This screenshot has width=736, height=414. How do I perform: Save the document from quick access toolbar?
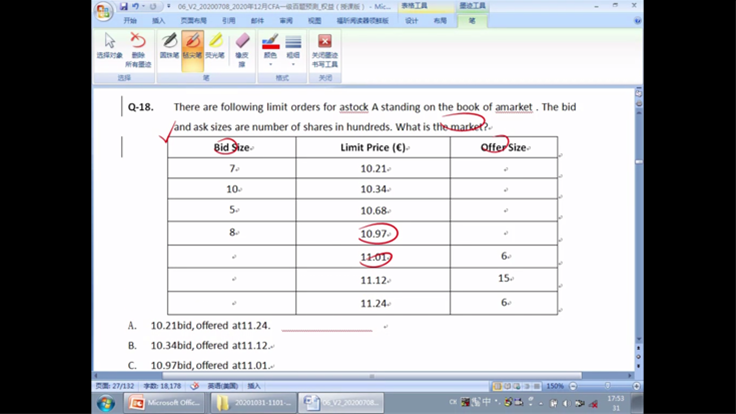(124, 6)
